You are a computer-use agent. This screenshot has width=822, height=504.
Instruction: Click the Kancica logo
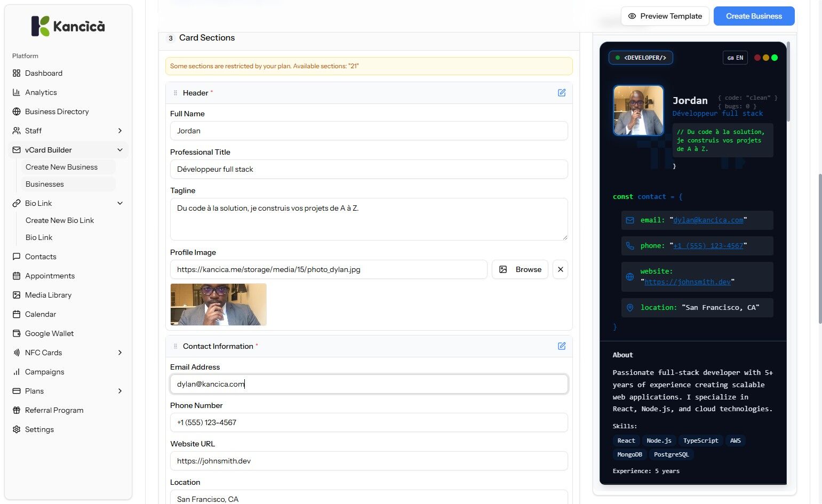click(68, 26)
